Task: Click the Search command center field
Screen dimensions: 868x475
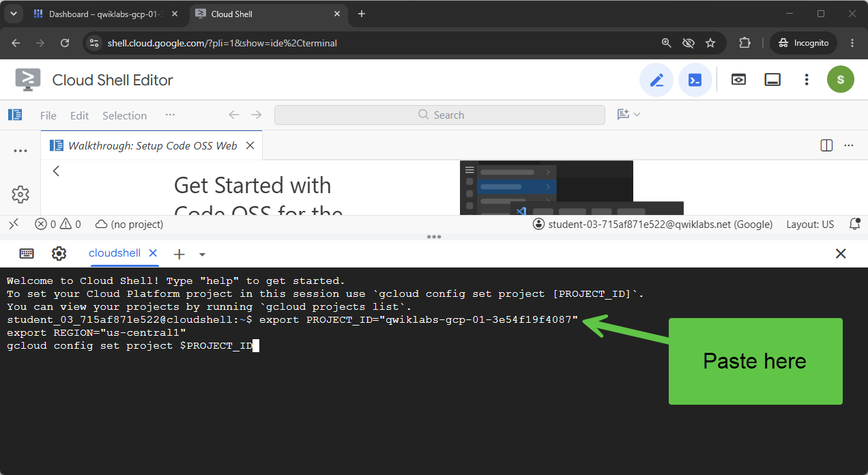Action: coord(439,115)
